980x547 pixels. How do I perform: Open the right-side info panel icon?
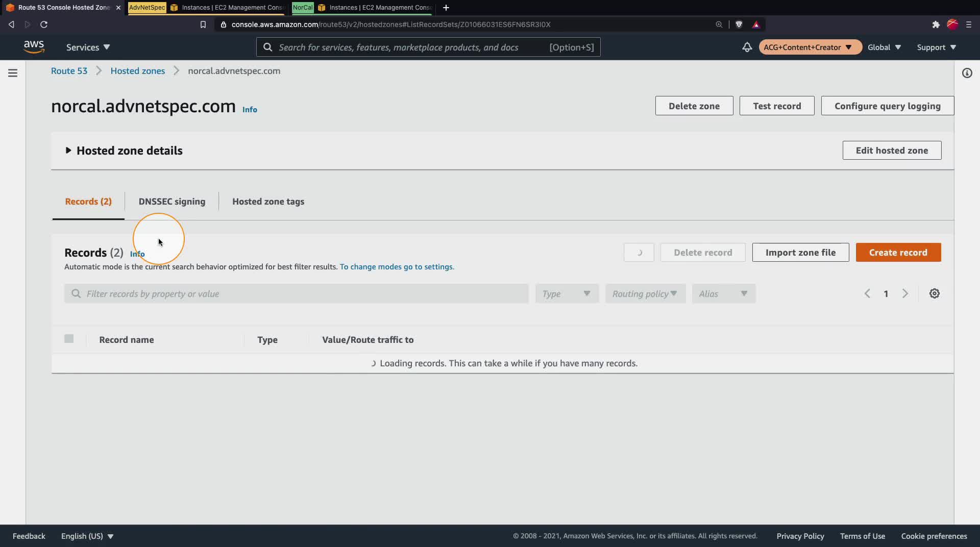[967, 73]
